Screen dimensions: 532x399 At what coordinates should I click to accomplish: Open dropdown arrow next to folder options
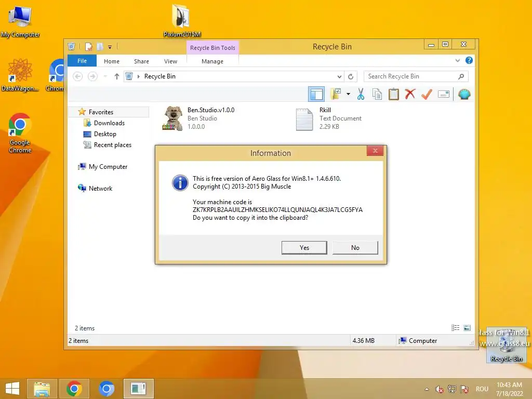point(348,94)
